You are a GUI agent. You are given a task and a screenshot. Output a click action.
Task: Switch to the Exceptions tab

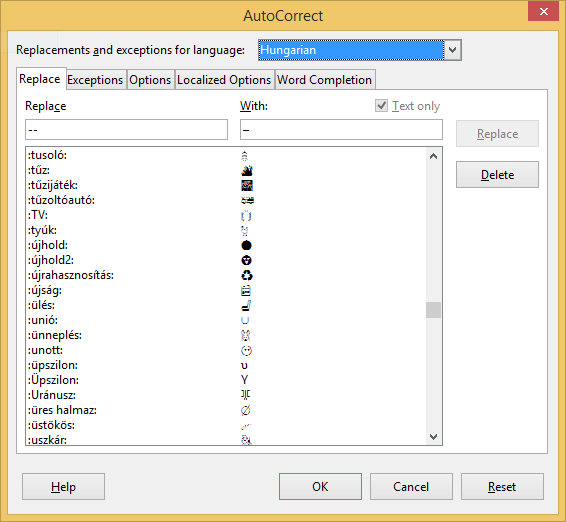tap(95, 80)
